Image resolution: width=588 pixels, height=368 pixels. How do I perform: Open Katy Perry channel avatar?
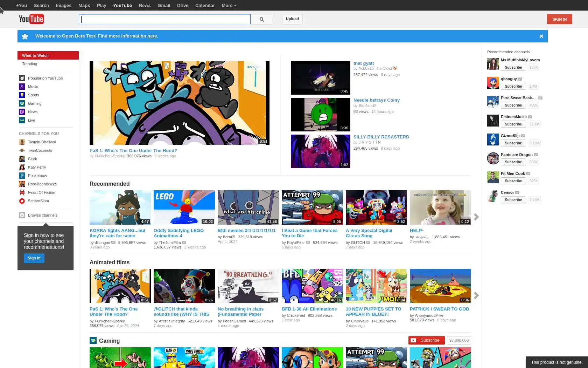(22, 167)
